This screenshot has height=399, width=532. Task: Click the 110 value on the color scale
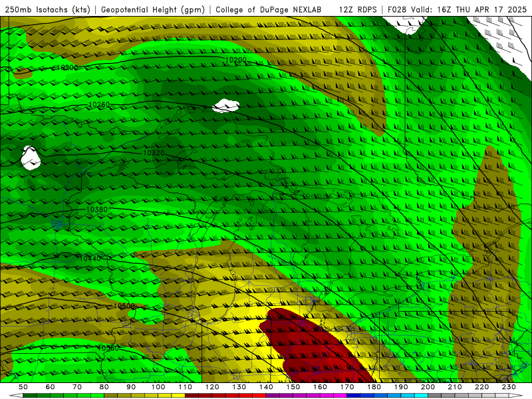pos(185,387)
